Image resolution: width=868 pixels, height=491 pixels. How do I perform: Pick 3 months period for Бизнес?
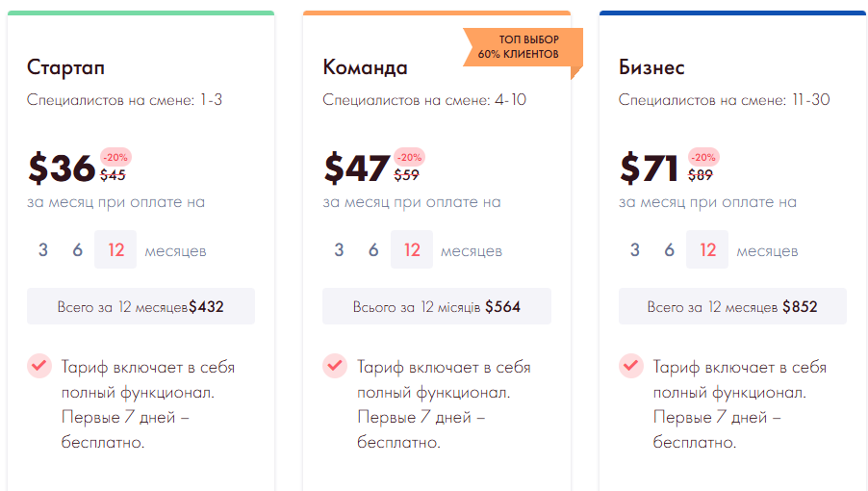pos(634,250)
